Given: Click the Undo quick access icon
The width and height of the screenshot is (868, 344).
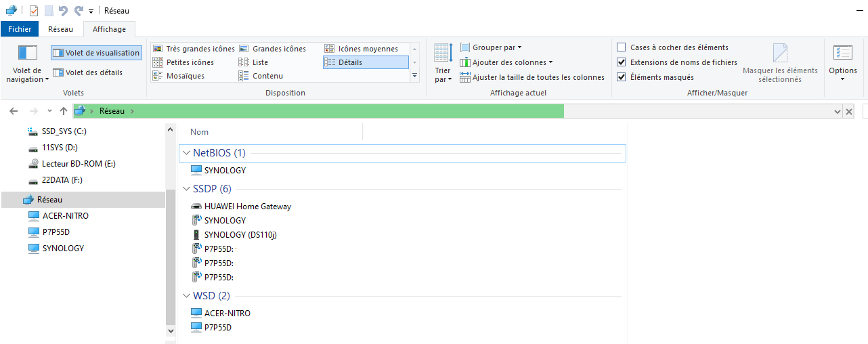Looking at the screenshot, I should coord(63,11).
